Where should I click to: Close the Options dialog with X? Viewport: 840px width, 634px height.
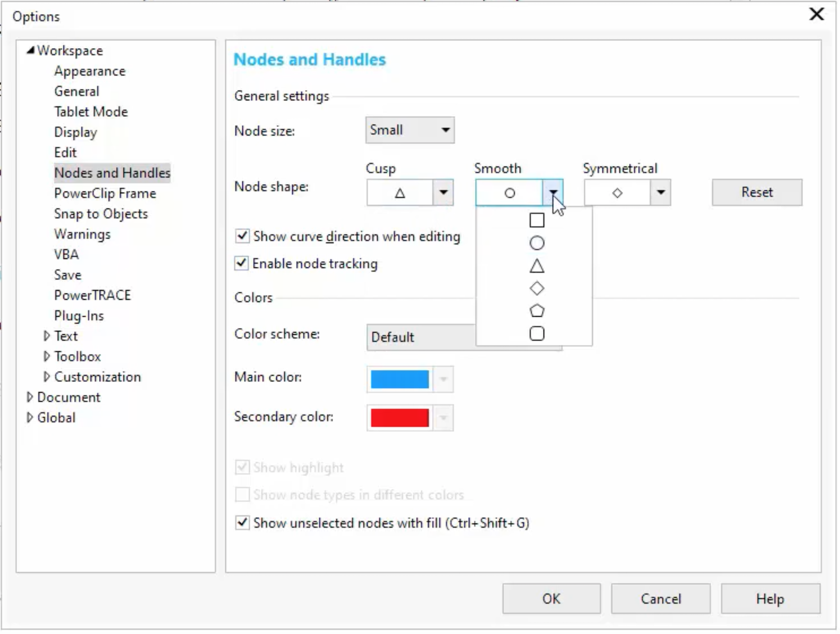(816, 14)
